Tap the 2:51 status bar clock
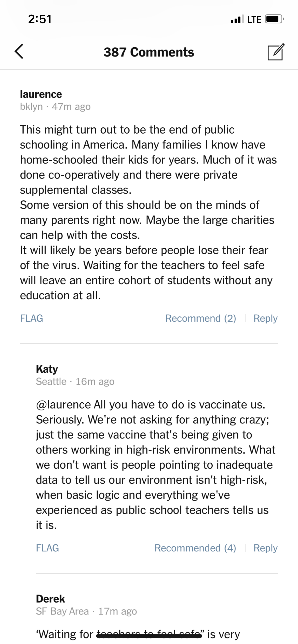Image resolution: width=298 pixels, height=644 pixels. pos(40,19)
